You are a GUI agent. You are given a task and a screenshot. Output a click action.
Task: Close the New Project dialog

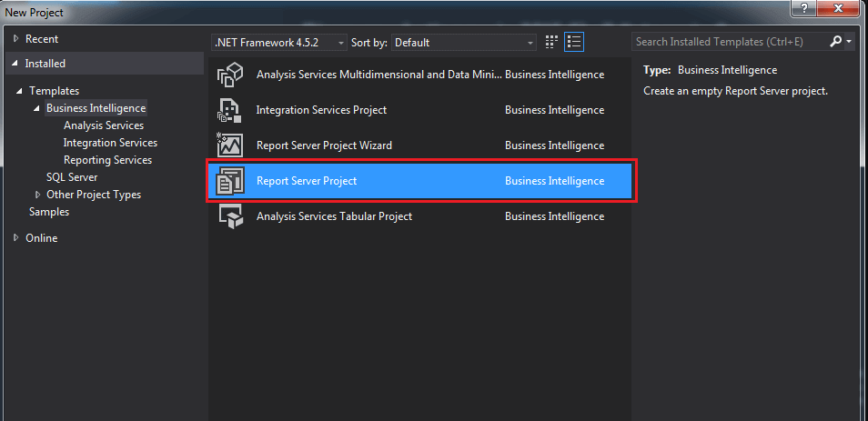click(838, 8)
